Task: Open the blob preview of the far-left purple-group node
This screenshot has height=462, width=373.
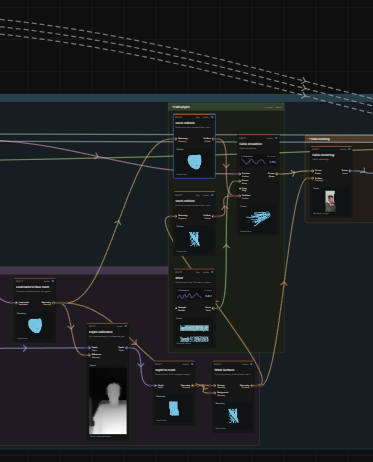Action: tap(35, 326)
